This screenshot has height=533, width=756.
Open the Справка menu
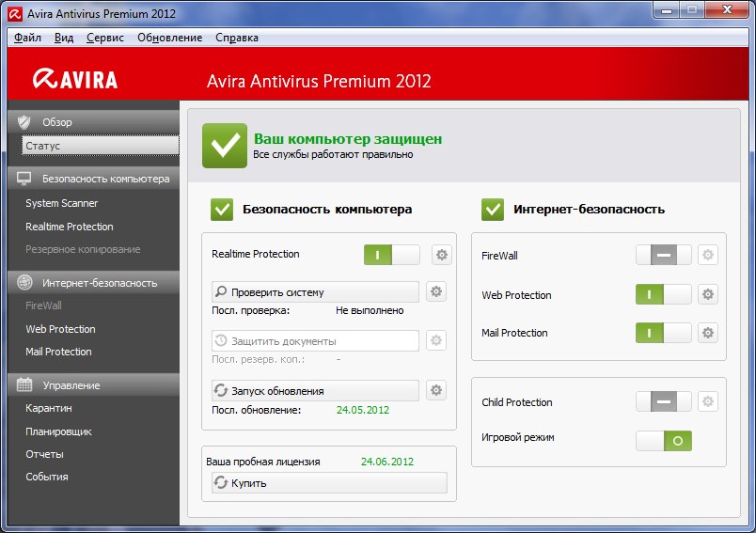pyautogui.click(x=237, y=38)
